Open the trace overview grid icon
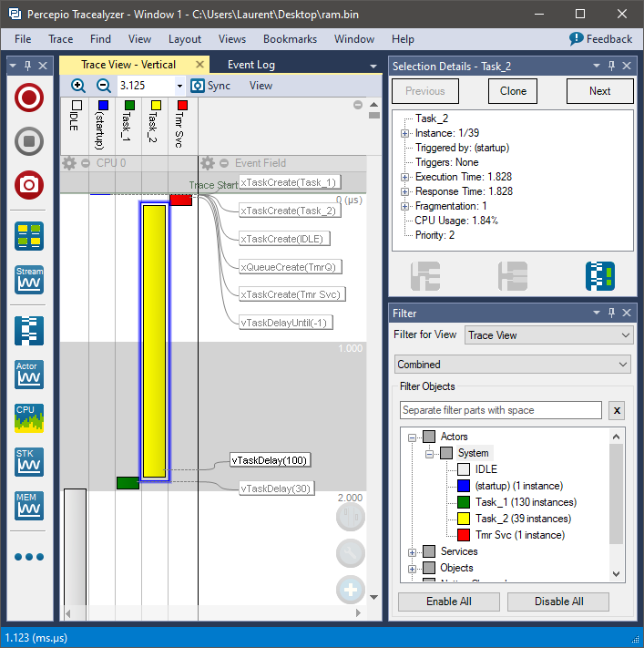The height and width of the screenshot is (648, 644). click(x=29, y=236)
